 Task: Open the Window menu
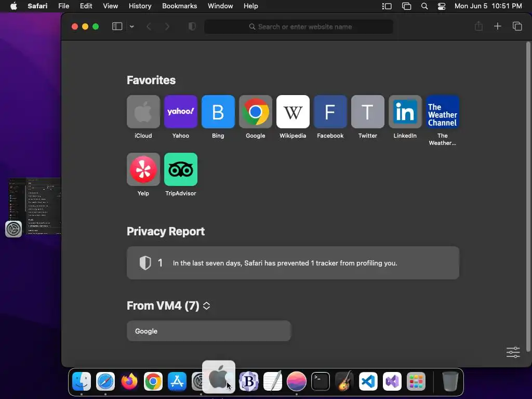(220, 6)
